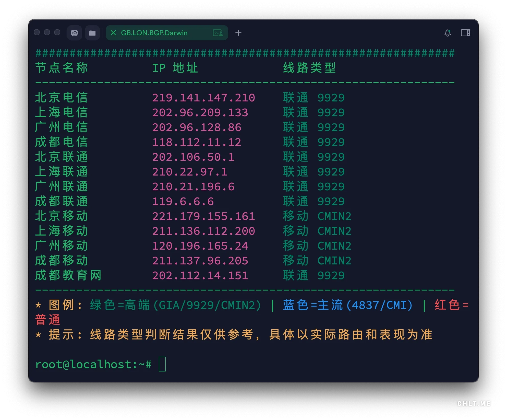Screen dimensions: 507x420
Task: Click IP address 202.106.50.1
Action: (193, 157)
